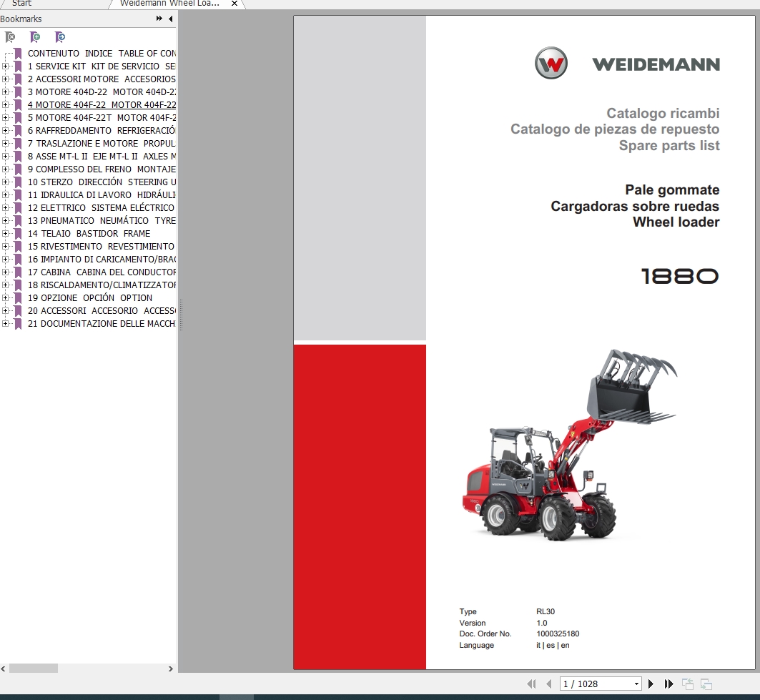This screenshot has height=700, width=760.
Task: Jump to last page button
Action: (669, 684)
